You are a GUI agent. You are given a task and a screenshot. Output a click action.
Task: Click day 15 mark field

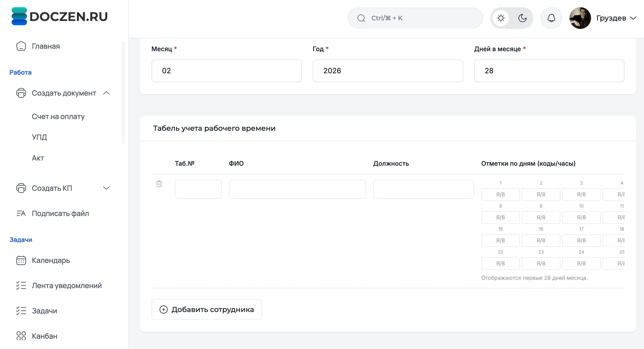pyautogui.click(x=500, y=240)
